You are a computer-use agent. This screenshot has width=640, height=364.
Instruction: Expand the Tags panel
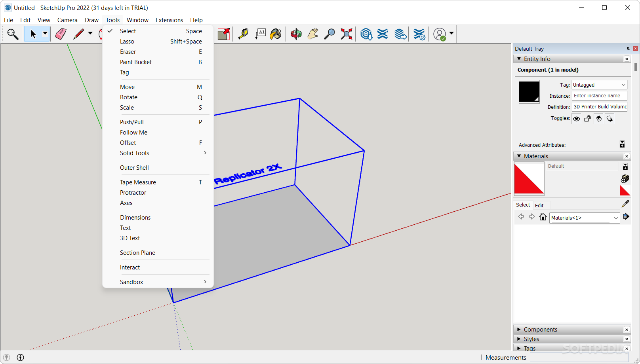click(x=519, y=348)
